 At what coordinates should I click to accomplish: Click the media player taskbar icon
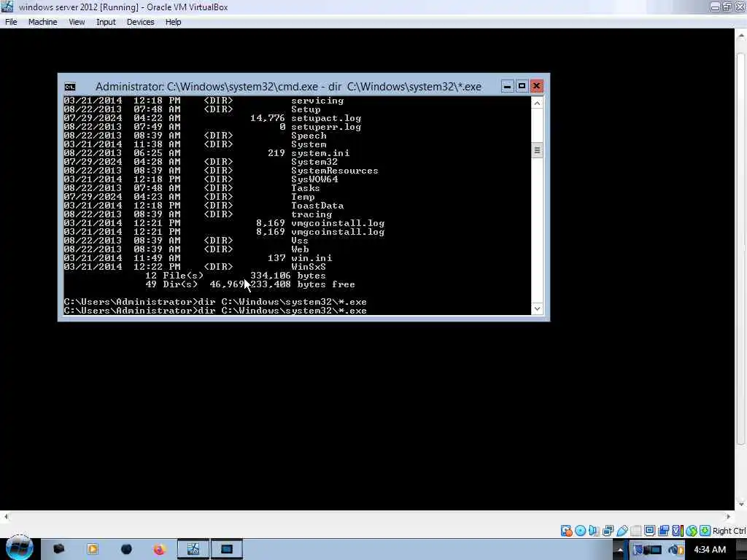click(93, 550)
